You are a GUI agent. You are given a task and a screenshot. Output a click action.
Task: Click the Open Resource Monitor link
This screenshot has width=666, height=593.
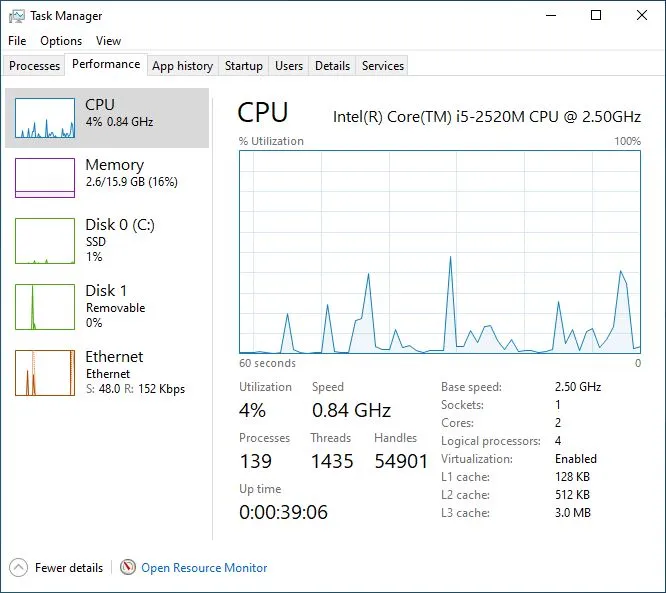pos(204,568)
